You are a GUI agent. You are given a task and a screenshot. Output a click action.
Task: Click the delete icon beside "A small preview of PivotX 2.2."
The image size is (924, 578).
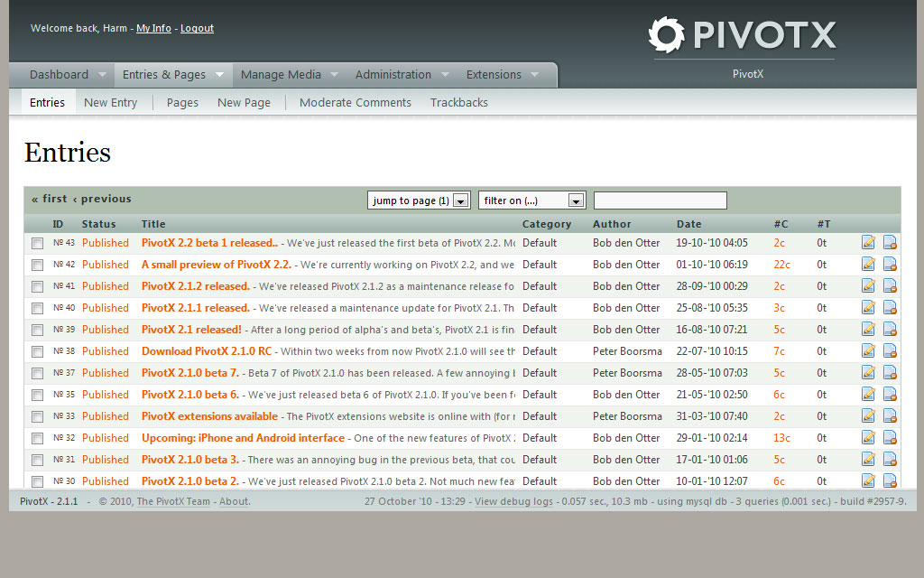tap(890, 264)
